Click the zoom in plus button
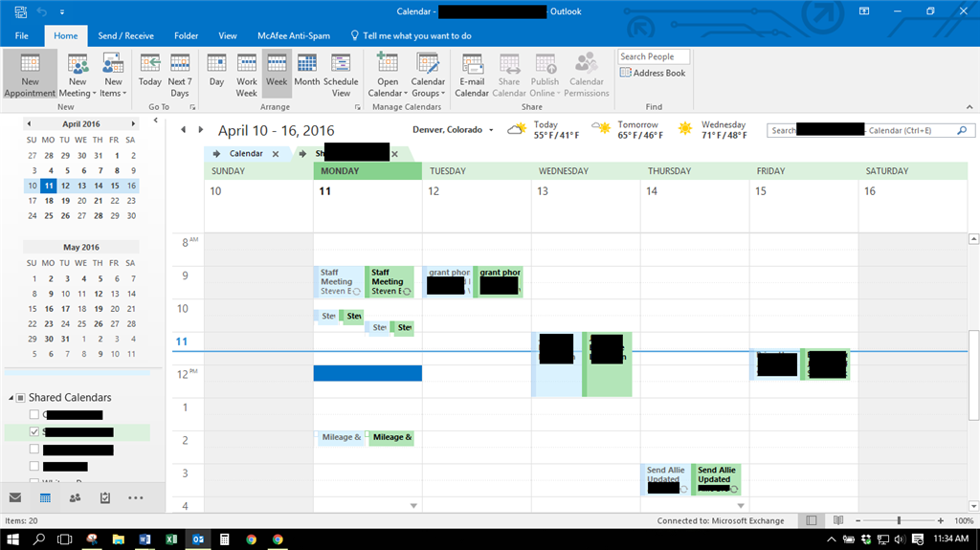Image resolution: width=980 pixels, height=550 pixels. (940, 520)
